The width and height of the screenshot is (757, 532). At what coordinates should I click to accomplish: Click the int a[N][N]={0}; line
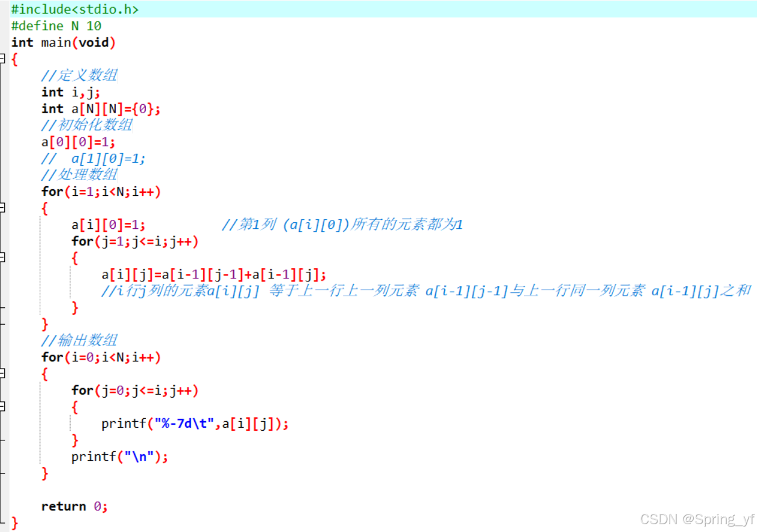(101, 108)
